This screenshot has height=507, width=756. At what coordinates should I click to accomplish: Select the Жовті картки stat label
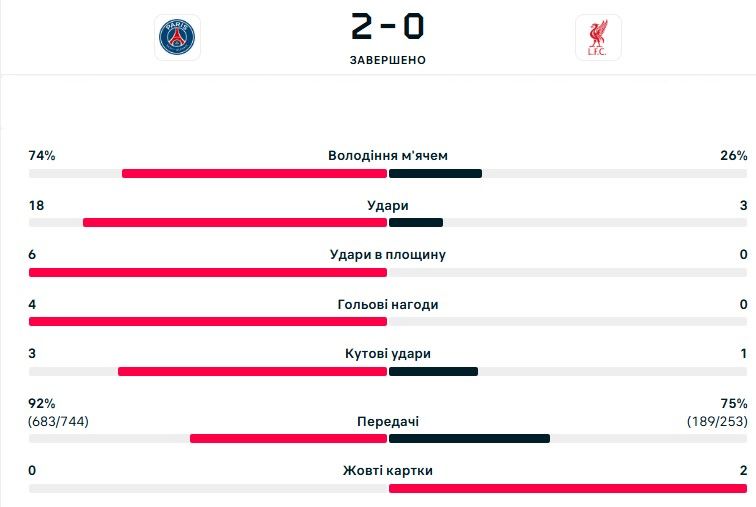tap(388, 471)
